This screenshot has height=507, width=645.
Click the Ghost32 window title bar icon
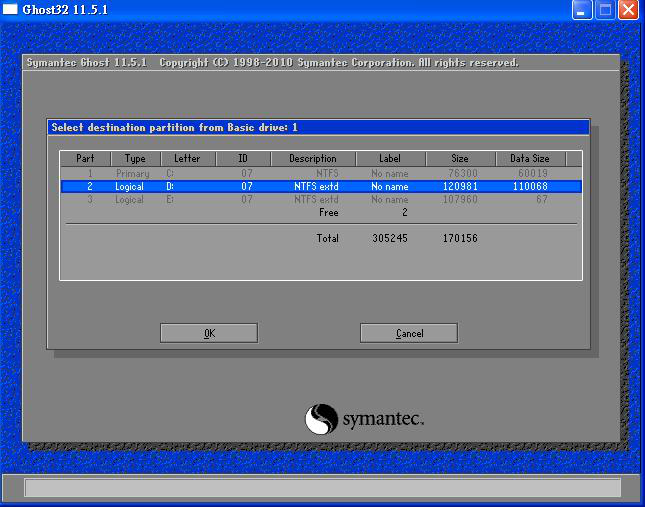click(x=10, y=9)
